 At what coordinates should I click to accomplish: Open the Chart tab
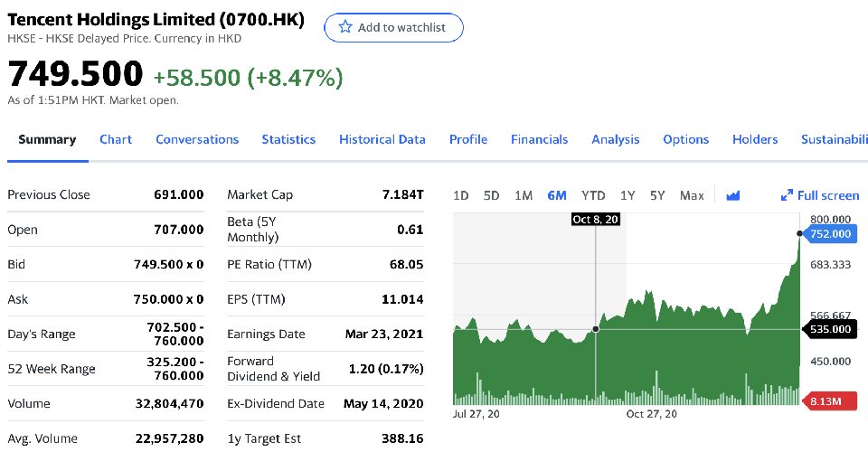click(x=116, y=139)
